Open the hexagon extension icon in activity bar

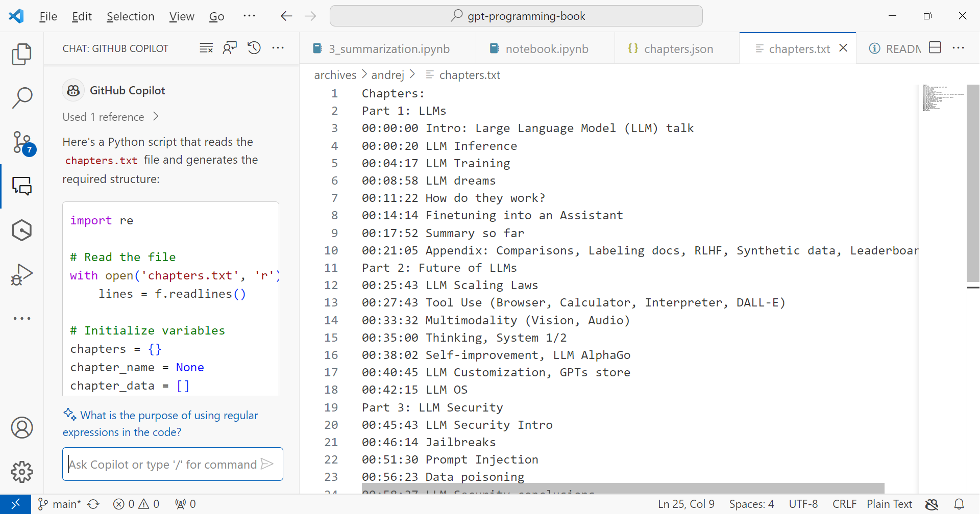click(21, 230)
